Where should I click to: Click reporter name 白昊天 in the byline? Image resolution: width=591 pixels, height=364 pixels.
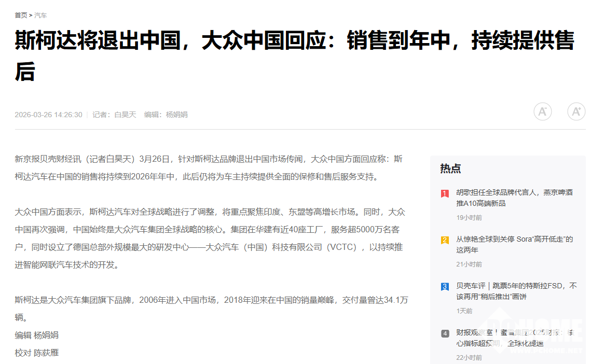pyautogui.click(x=125, y=115)
